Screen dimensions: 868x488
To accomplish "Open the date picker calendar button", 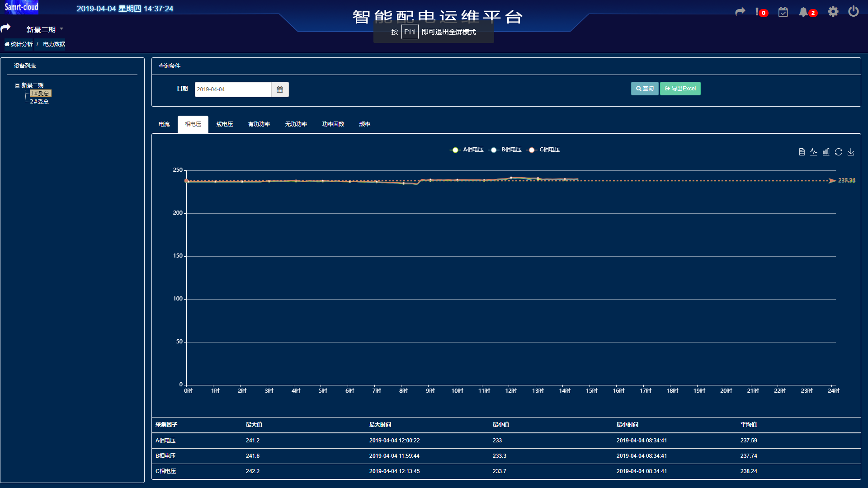I will (280, 89).
